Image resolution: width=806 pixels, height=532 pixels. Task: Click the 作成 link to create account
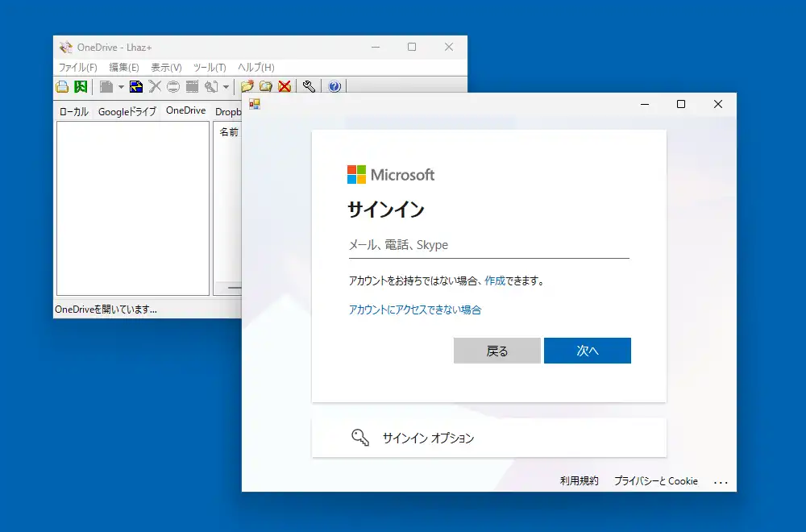pos(495,281)
